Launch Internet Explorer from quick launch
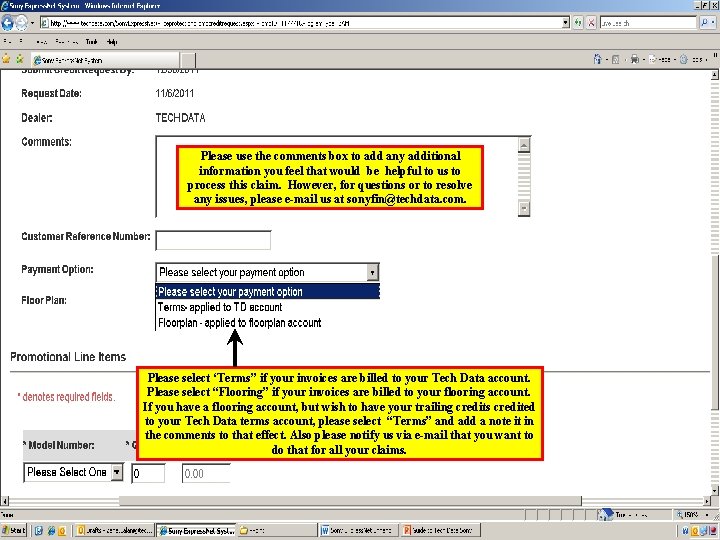Viewport: 720px width, 540px height. 51,531
